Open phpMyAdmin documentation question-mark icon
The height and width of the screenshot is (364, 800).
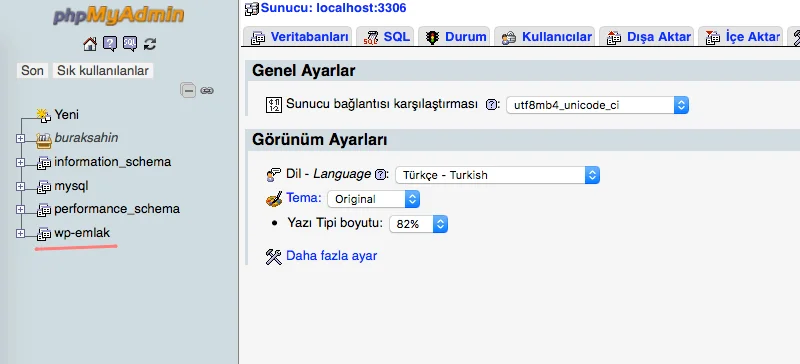coord(110,44)
